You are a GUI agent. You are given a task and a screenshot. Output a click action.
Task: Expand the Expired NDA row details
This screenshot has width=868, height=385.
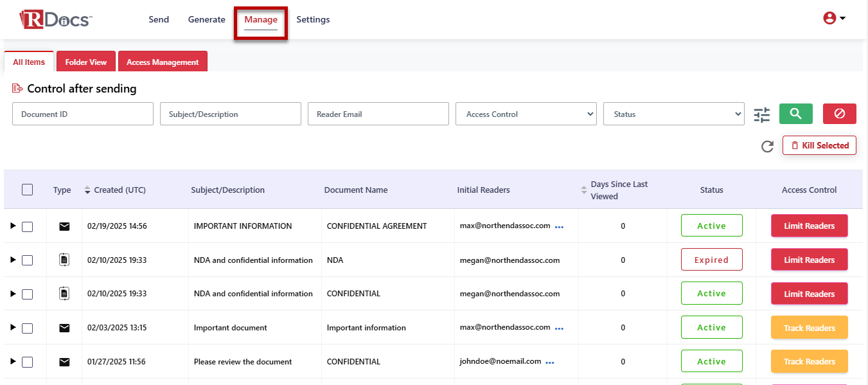click(x=12, y=260)
